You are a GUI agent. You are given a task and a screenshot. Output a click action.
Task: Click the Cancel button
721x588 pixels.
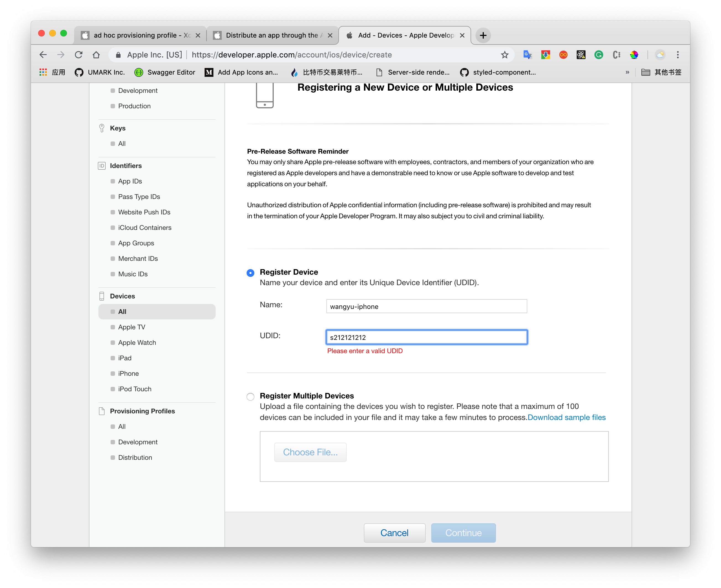coord(395,533)
